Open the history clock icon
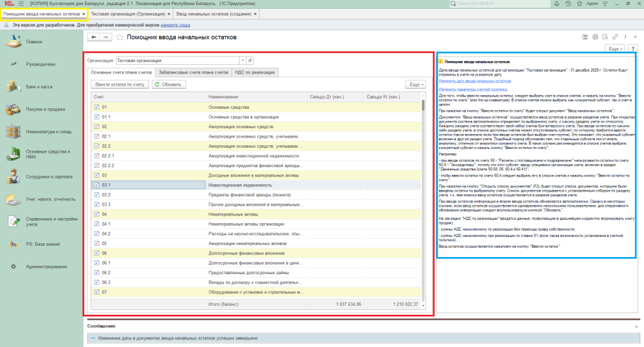This screenshot has height=347, width=644. pyautogui.click(x=569, y=4)
